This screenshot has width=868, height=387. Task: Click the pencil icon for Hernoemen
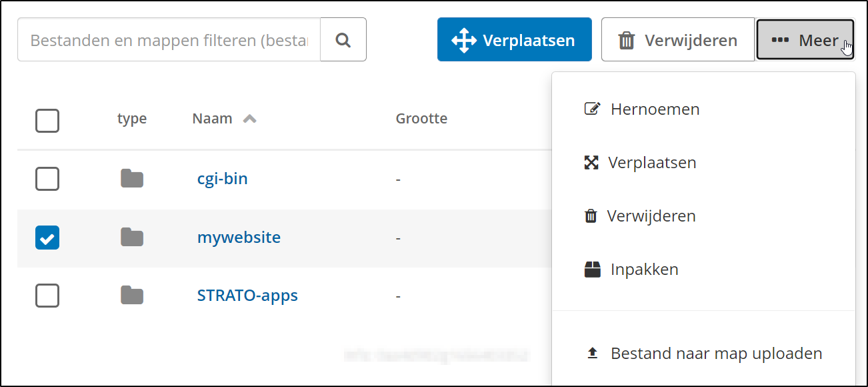pyautogui.click(x=591, y=109)
